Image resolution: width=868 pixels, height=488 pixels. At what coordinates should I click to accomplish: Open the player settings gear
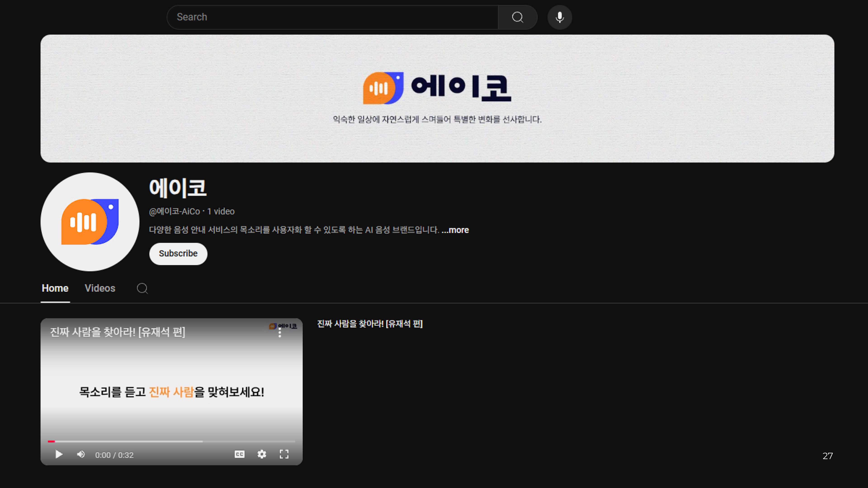click(262, 454)
